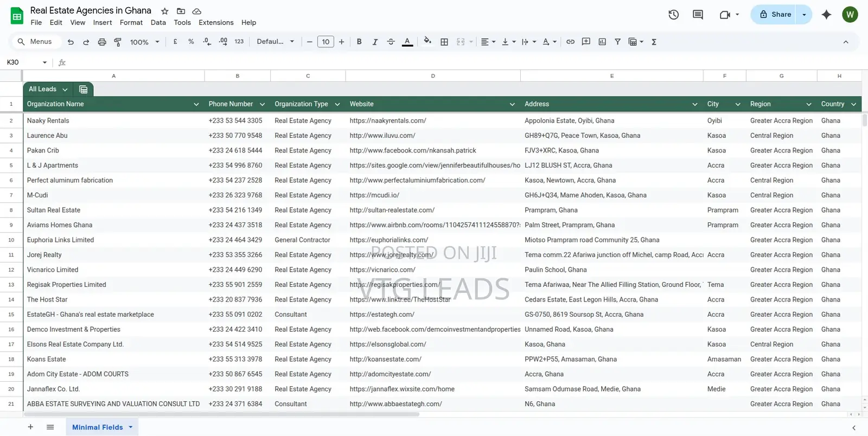The image size is (868, 436).
Task: Increase font size plus button
Action: 341,42
